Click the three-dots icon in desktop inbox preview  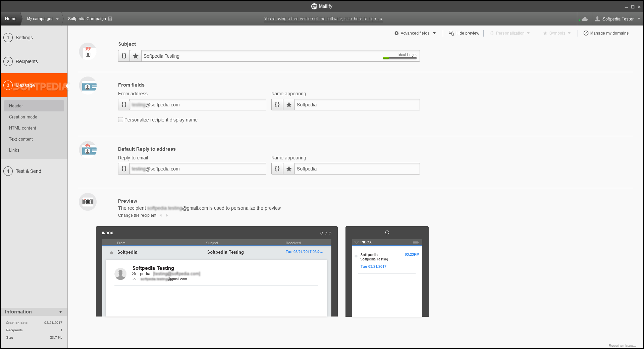pos(326,233)
